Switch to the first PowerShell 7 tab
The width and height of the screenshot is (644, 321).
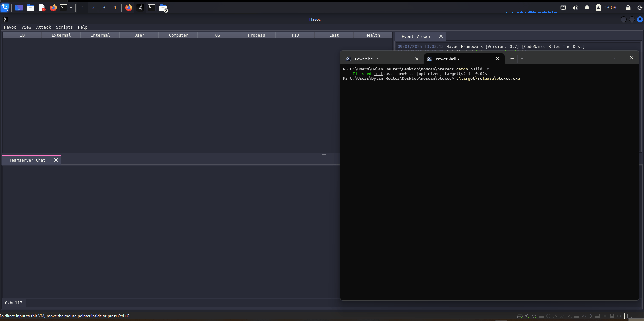(383, 59)
